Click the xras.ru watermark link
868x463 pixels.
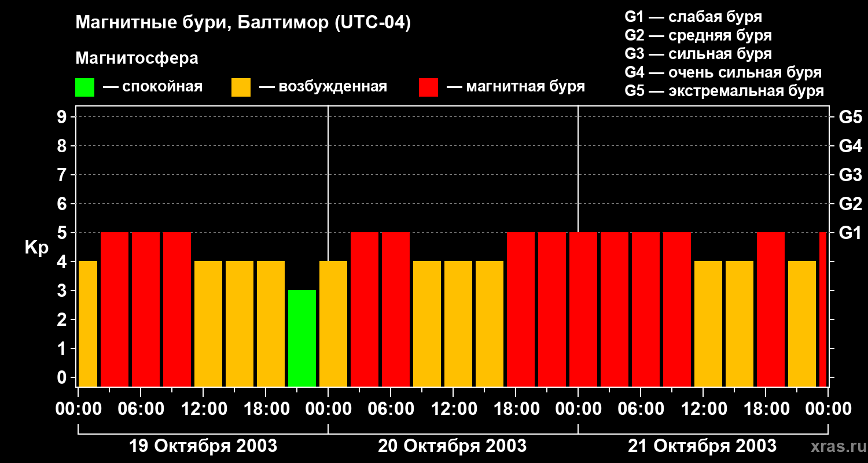tap(835, 446)
